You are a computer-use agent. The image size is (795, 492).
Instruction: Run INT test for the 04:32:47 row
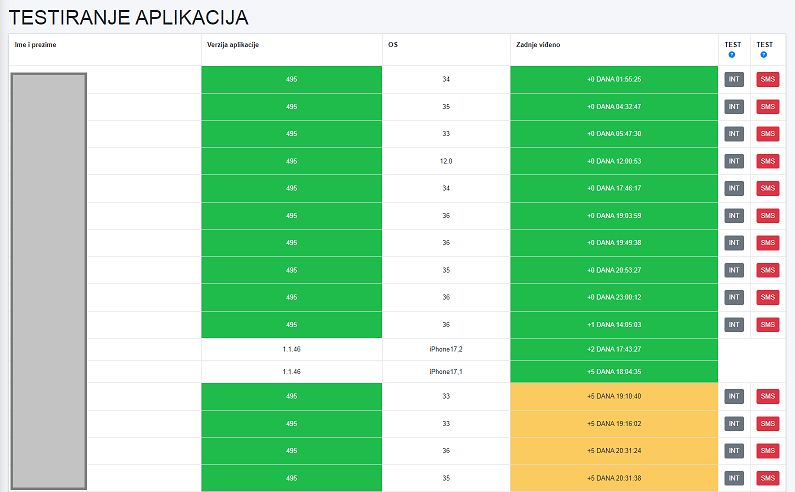coord(734,106)
